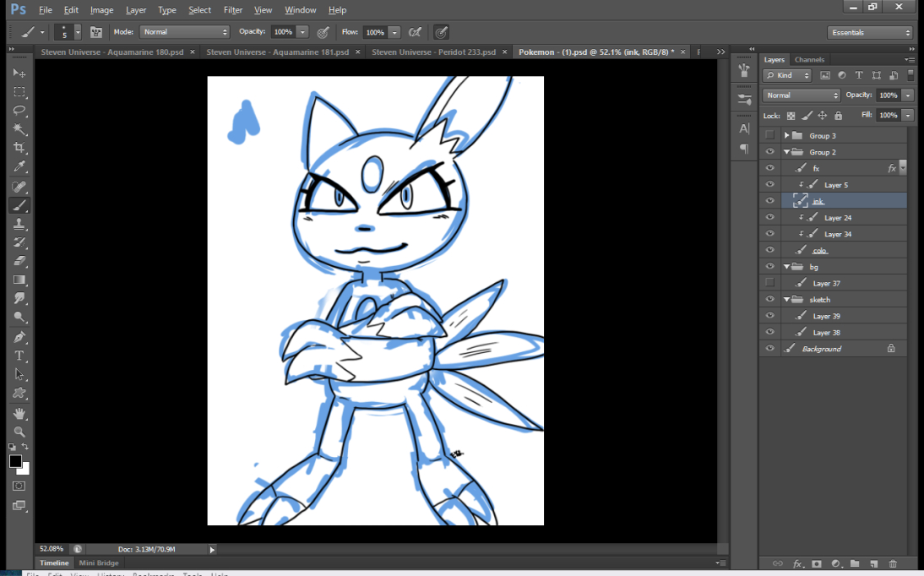Select the Hand tool
924x576 pixels.
point(19,413)
